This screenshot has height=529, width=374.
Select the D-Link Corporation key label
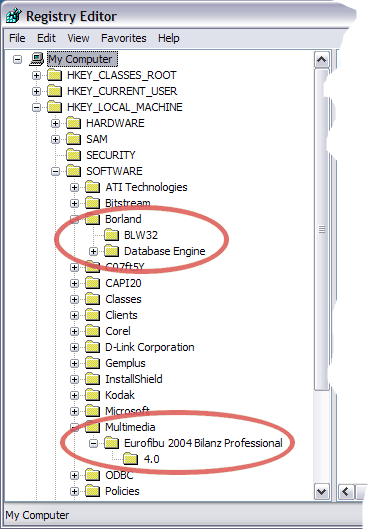click(150, 347)
